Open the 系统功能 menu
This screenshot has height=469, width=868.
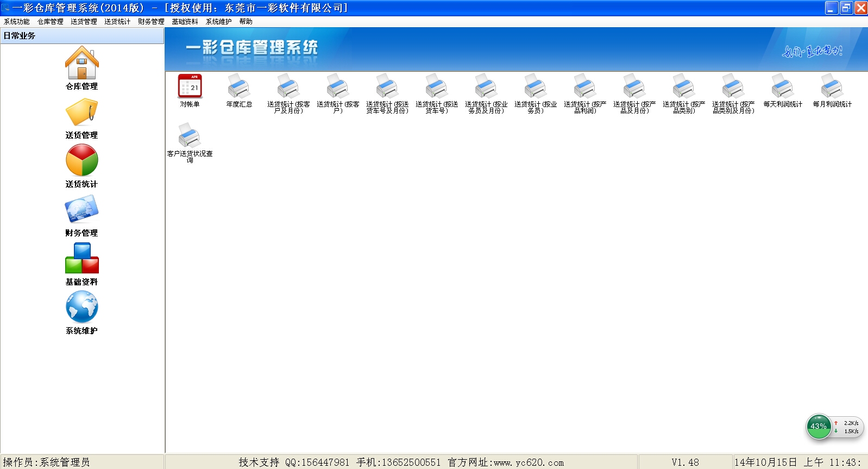click(x=17, y=22)
